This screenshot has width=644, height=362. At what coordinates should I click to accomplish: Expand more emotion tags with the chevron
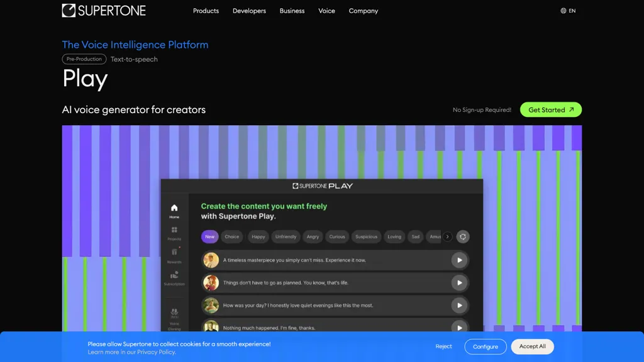tap(447, 236)
